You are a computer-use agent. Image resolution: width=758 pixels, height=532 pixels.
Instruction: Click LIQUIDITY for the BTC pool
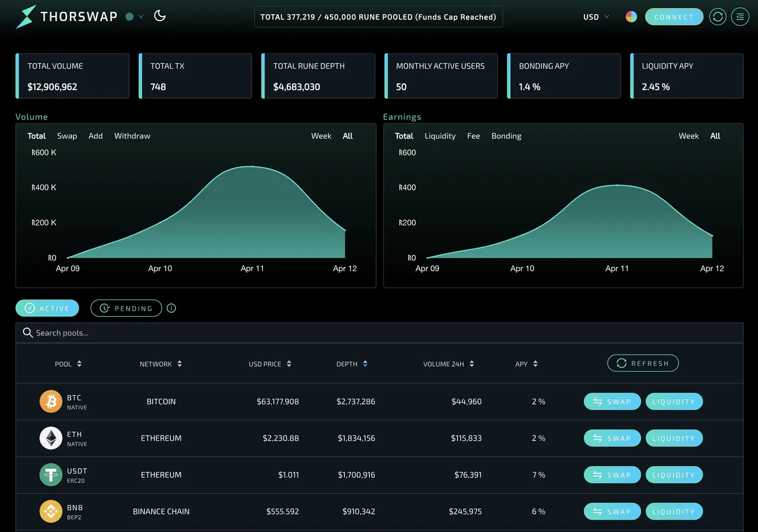tap(674, 402)
